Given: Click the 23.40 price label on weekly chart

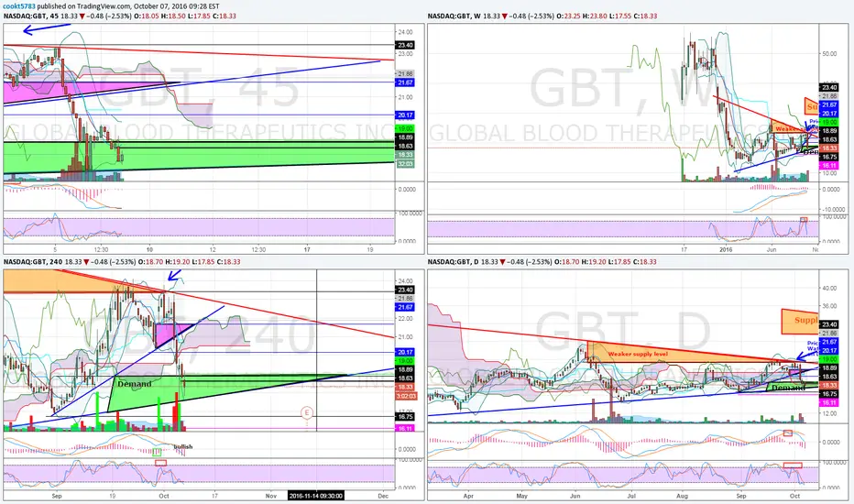Looking at the screenshot, I should click(x=829, y=87).
